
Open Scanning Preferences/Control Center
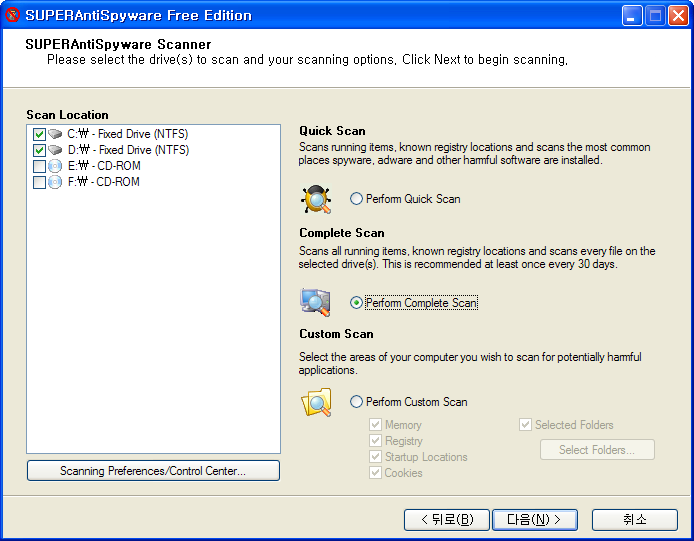[x=153, y=471]
